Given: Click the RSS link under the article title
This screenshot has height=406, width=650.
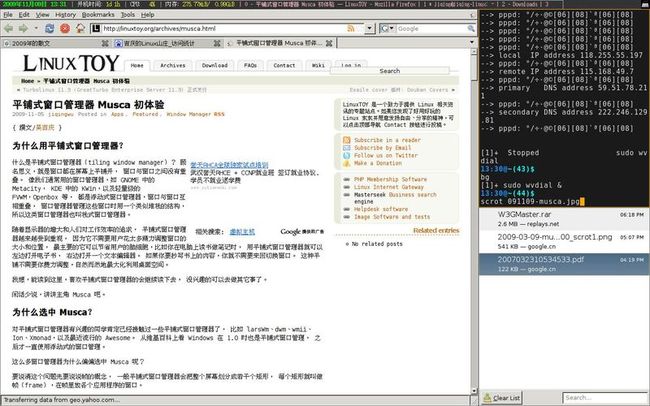Looking at the screenshot, I should (219, 114).
